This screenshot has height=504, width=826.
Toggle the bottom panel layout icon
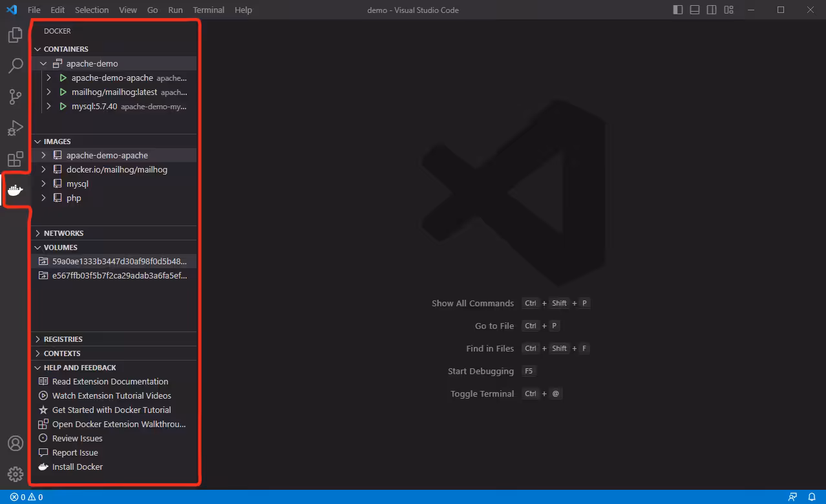click(x=695, y=10)
